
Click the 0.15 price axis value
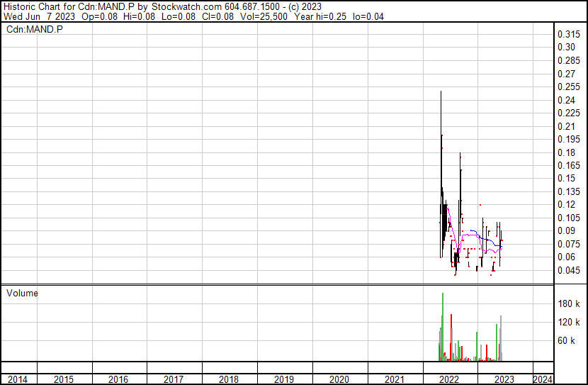tap(566, 178)
